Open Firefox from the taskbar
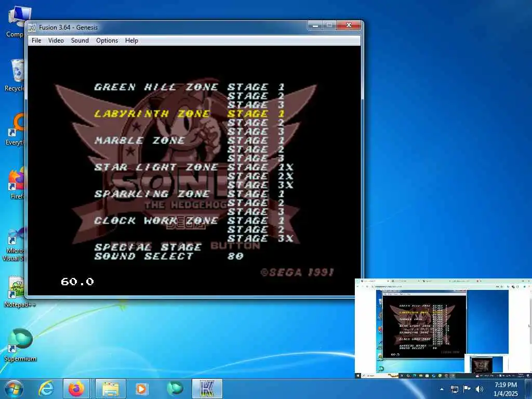The width and height of the screenshot is (532, 399). (76, 389)
